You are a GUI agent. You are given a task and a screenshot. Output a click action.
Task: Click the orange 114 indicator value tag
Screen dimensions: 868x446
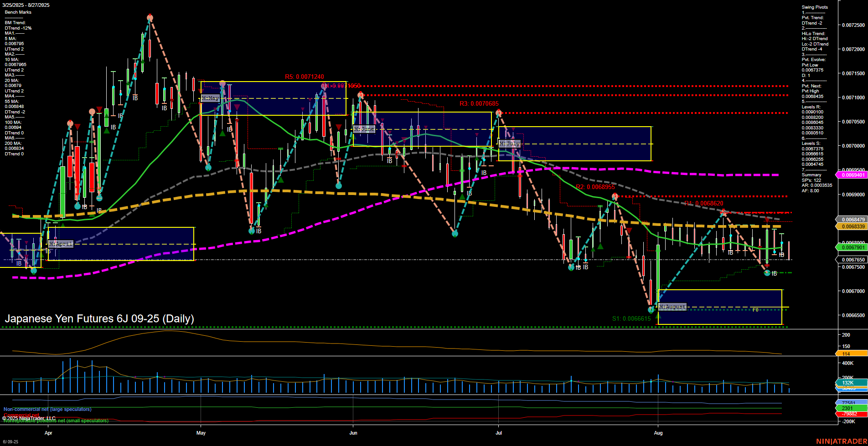pos(852,354)
